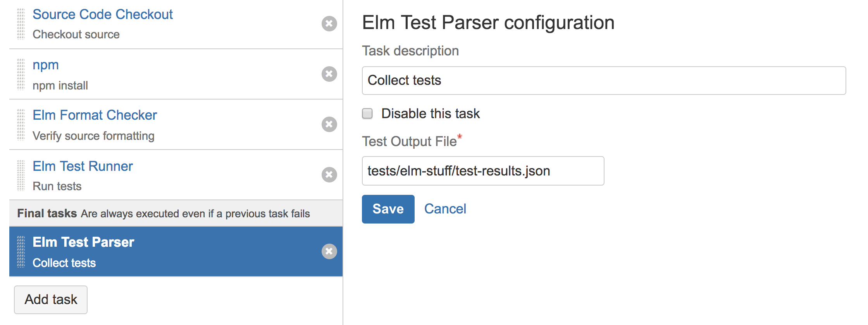Screen dimensions: 868x325
Task: Remove the Elm Test Parser task
Action: coord(329,251)
